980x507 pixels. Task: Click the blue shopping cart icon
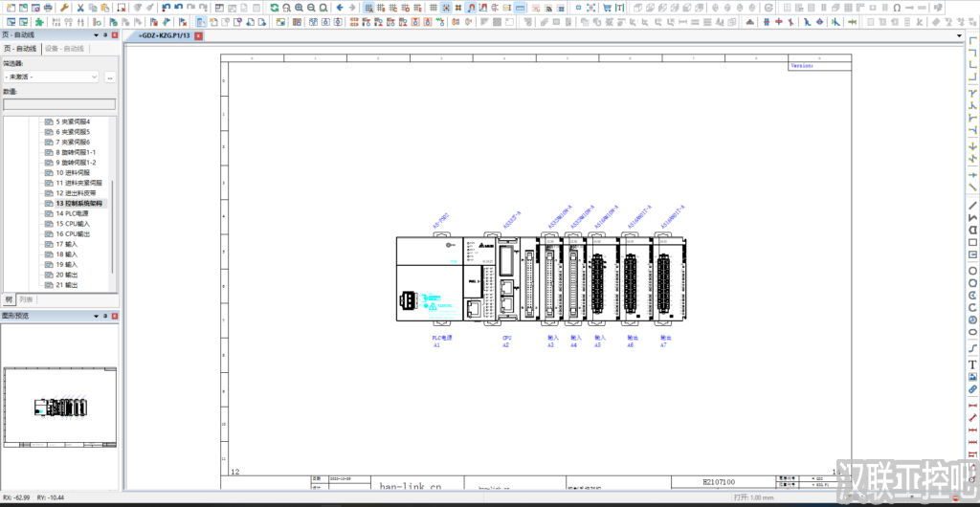[x=607, y=8]
